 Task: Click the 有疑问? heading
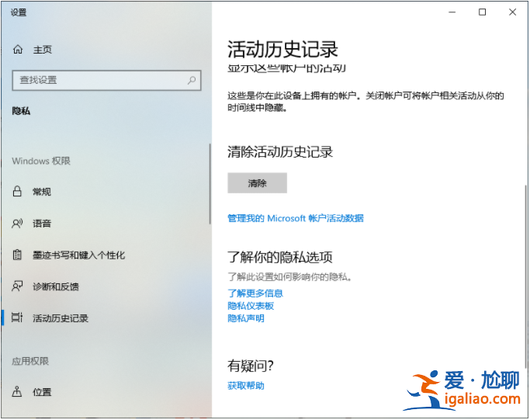click(251, 366)
